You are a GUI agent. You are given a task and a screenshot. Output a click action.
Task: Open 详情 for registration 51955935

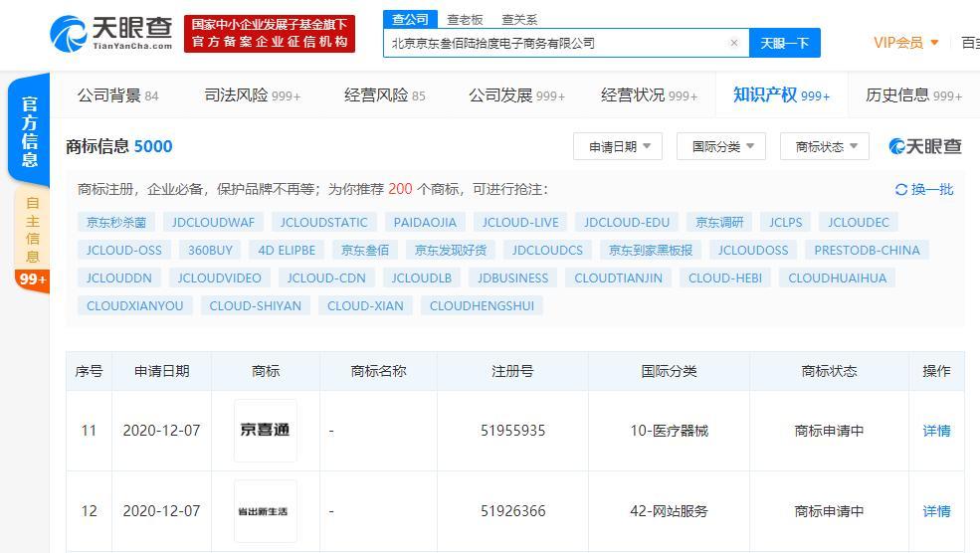pyautogui.click(x=936, y=431)
